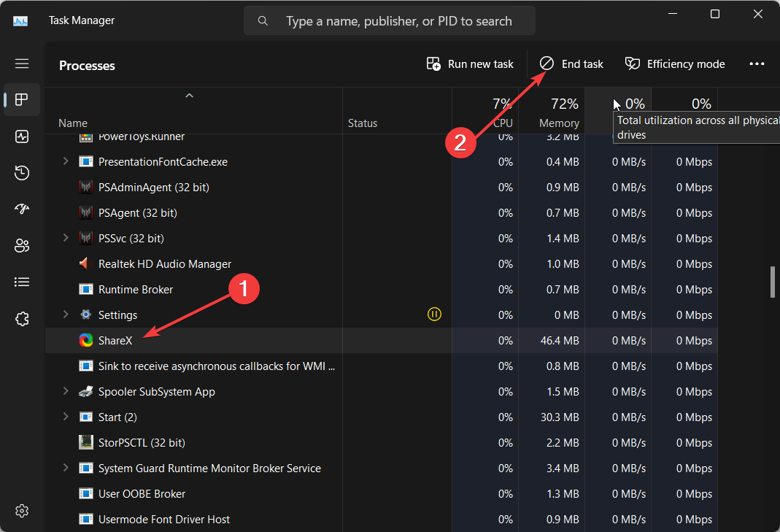Click the Task Manager app icon
This screenshot has height=532, width=780.
20,21
